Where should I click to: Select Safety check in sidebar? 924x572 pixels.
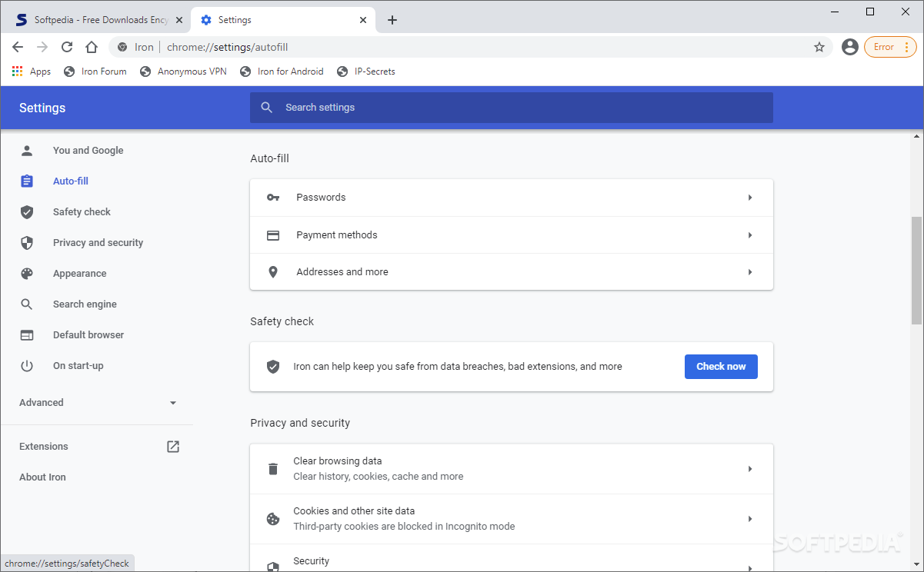(82, 212)
